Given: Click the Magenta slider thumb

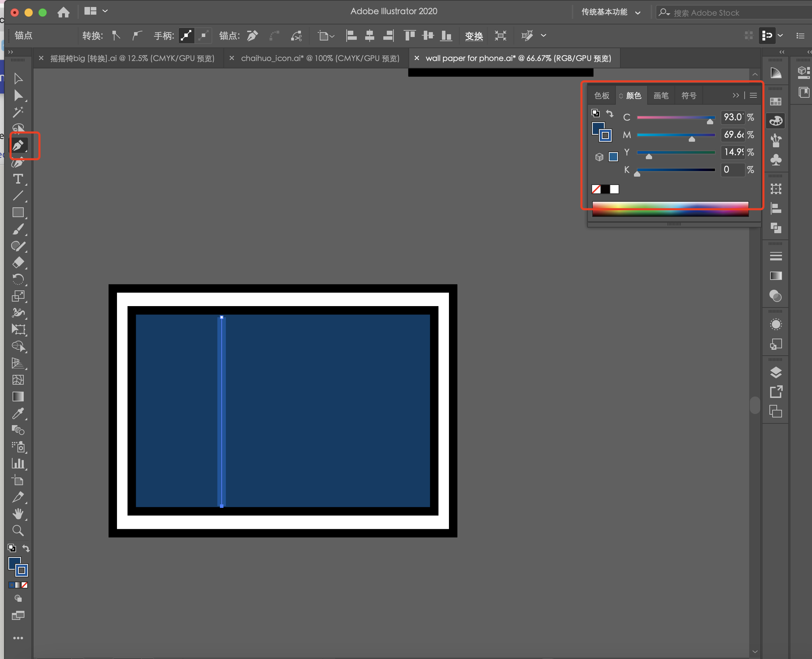Looking at the screenshot, I should tap(692, 139).
